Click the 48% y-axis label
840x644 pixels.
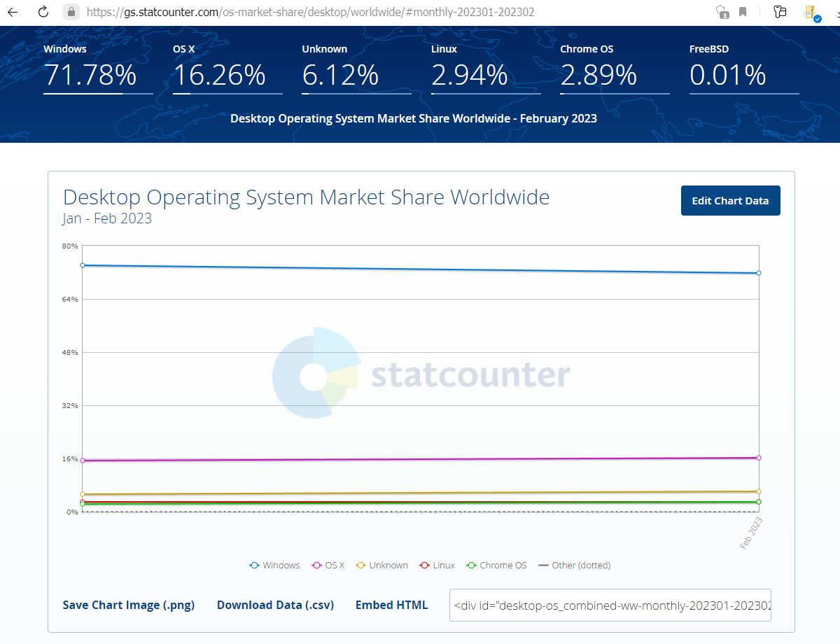click(x=70, y=352)
